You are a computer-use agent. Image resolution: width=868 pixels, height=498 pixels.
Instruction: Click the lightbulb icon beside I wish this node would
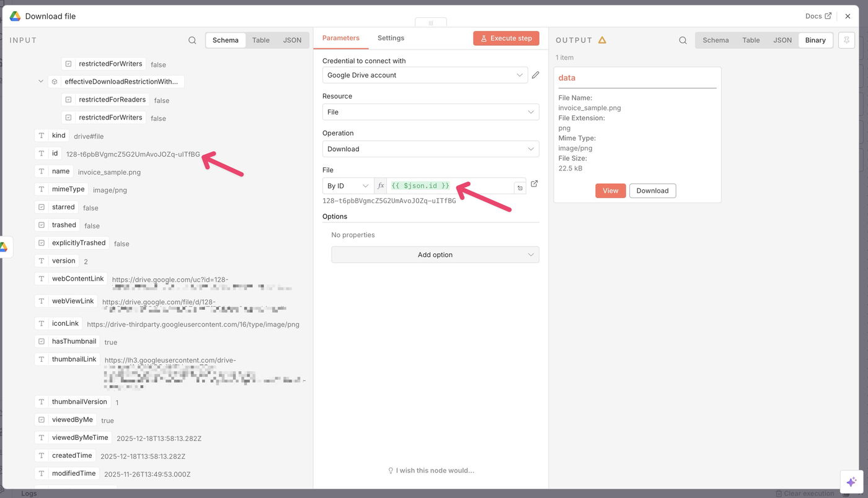tap(391, 471)
